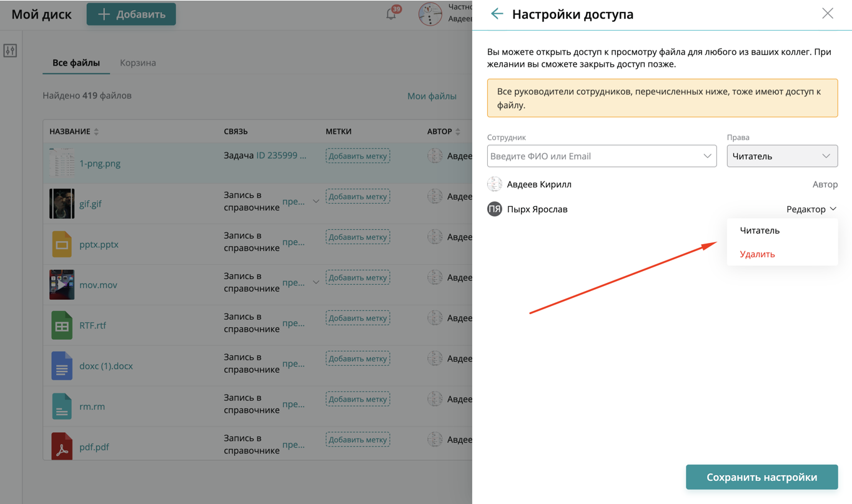The image size is (852, 504).
Task: Toggle the Редактор role dropdown for Пырх Ярослав
Action: (x=811, y=209)
